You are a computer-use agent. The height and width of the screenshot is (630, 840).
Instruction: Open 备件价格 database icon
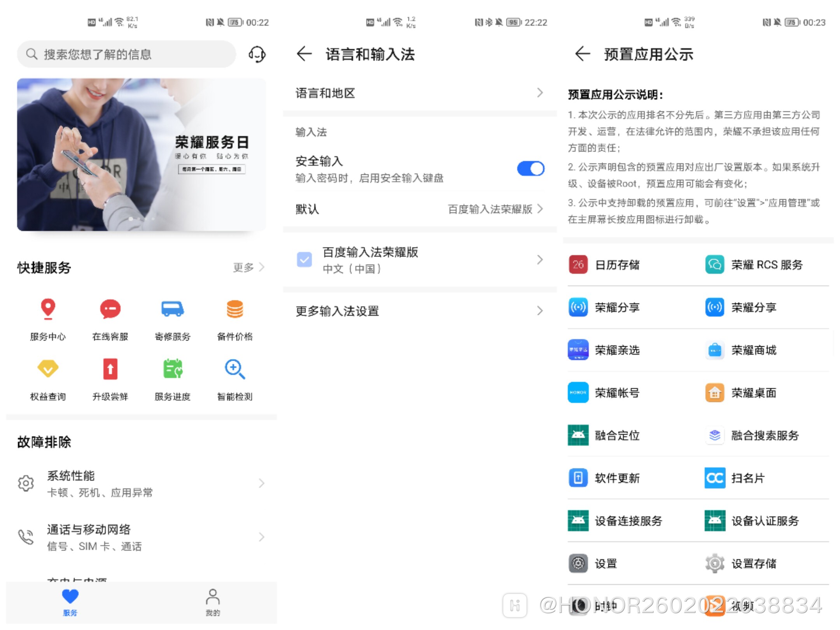tap(235, 309)
